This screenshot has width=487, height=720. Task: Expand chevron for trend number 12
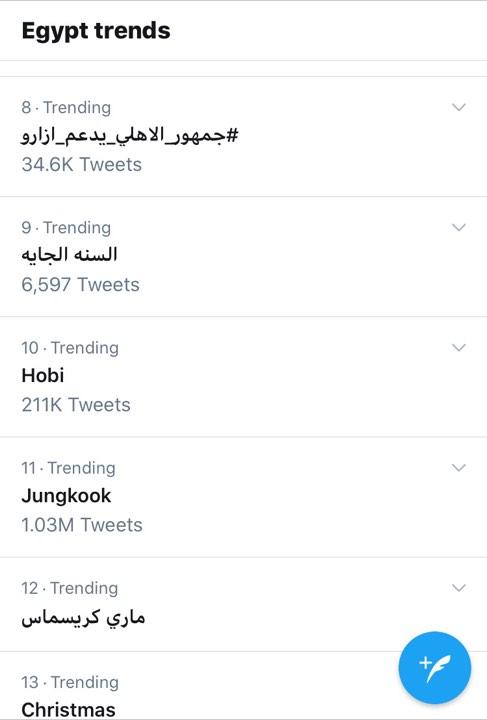[459, 588]
